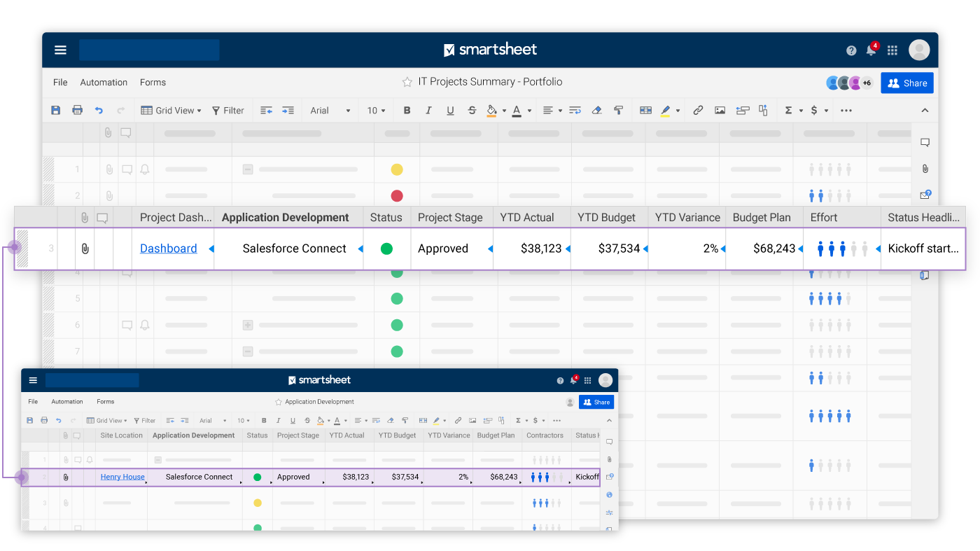
Task: Favorite Application Development sheet with star
Action: pyautogui.click(x=279, y=402)
